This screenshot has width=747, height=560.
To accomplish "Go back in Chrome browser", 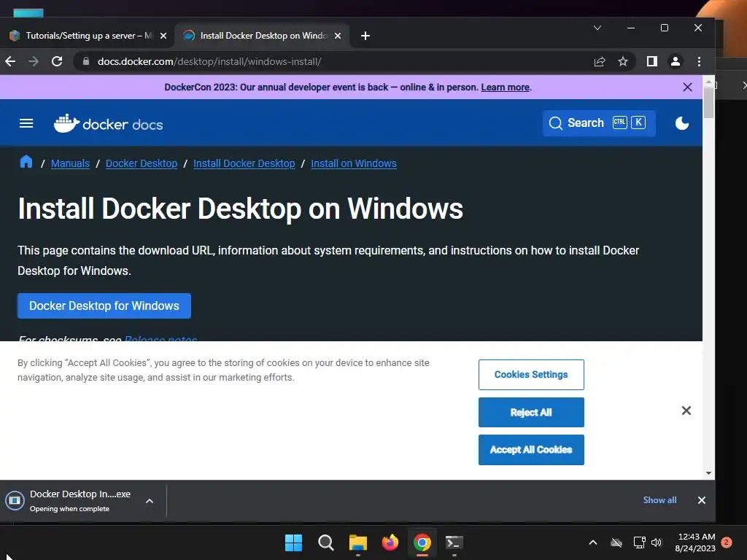I will click(x=10, y=61).
